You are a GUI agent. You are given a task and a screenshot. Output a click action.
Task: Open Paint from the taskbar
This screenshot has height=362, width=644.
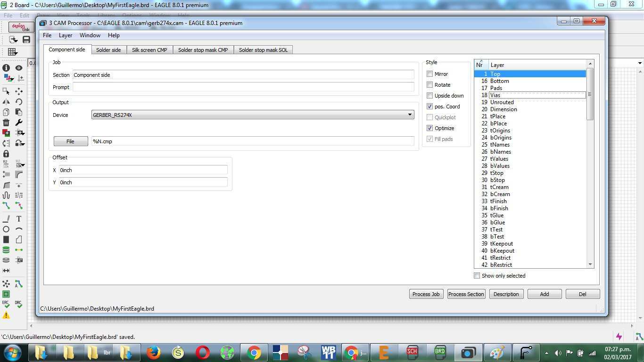[497, 353]
